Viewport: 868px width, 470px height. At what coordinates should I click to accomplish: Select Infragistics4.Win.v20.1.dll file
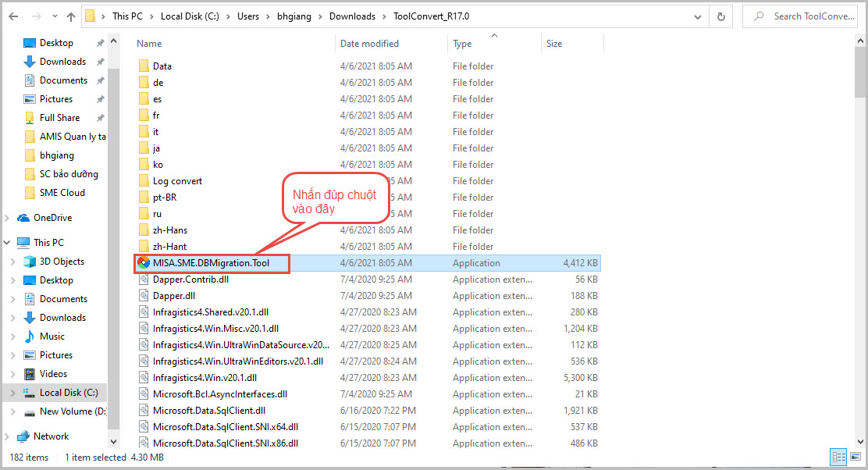click(368, 378)
